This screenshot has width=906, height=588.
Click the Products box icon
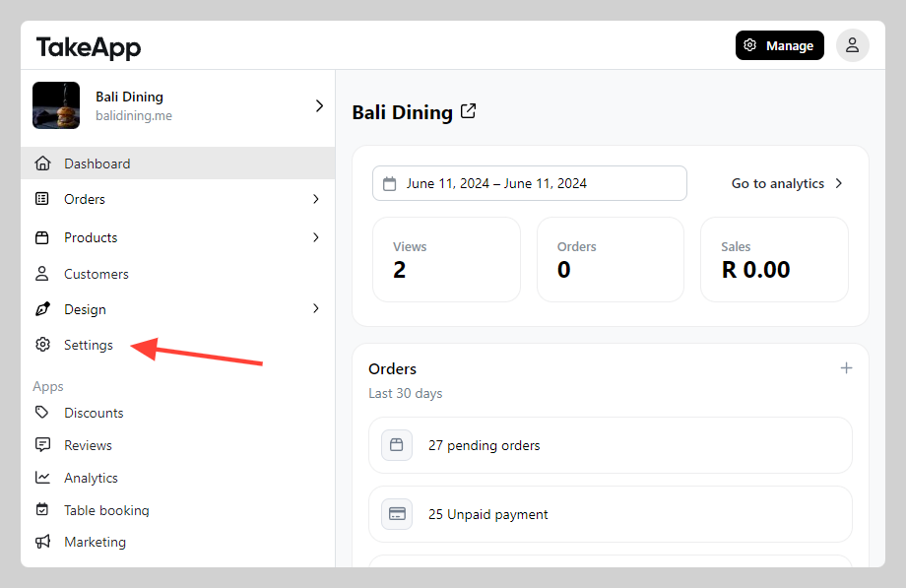click(x=42, y=237)
